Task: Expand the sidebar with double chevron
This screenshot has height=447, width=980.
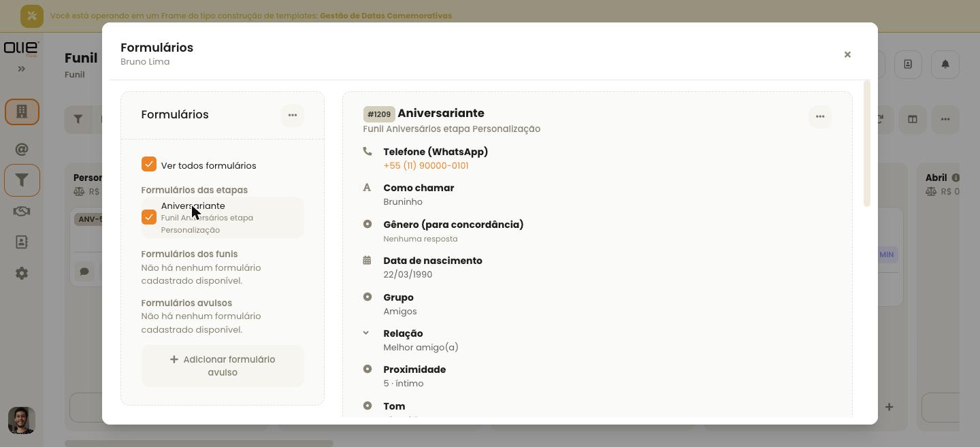Action: click(22, 69)
